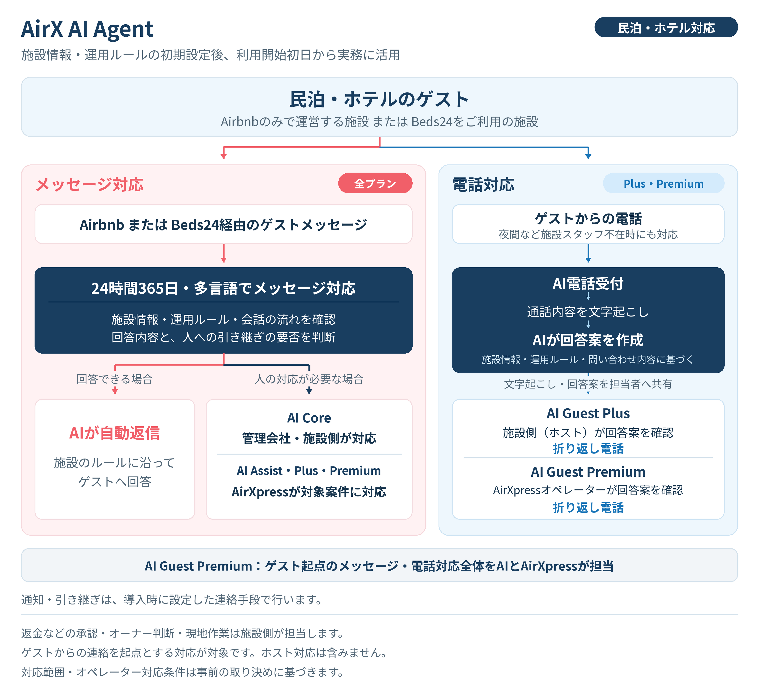Click the 対応範囲・オペレーター対応条件 footnote line
Viewport: 759px width, 700px height.
click(183, 672)
